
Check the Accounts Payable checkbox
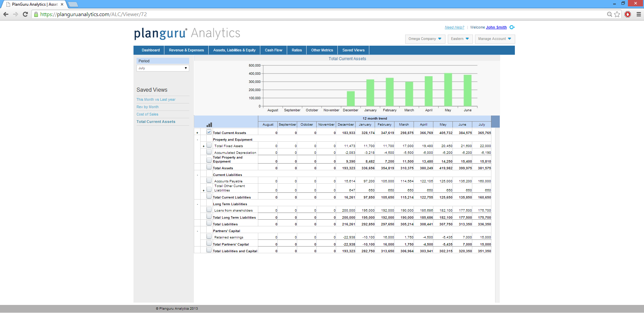(x=209, y=180)
